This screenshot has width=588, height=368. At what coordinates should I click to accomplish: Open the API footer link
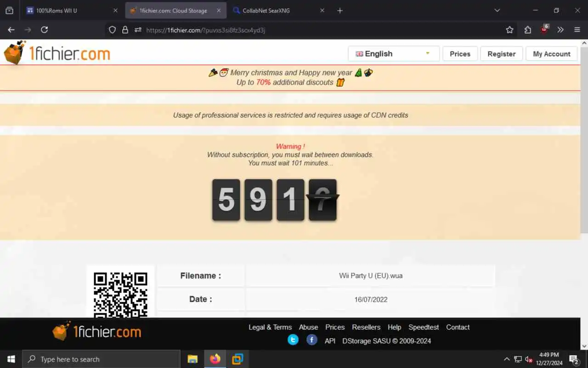pyautogui.click(x=330, y=341)
